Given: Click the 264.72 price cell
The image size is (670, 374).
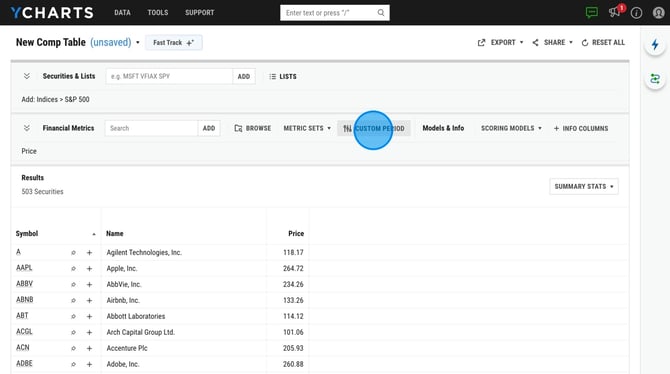Looking at the screenshot, I should point(293,268).
